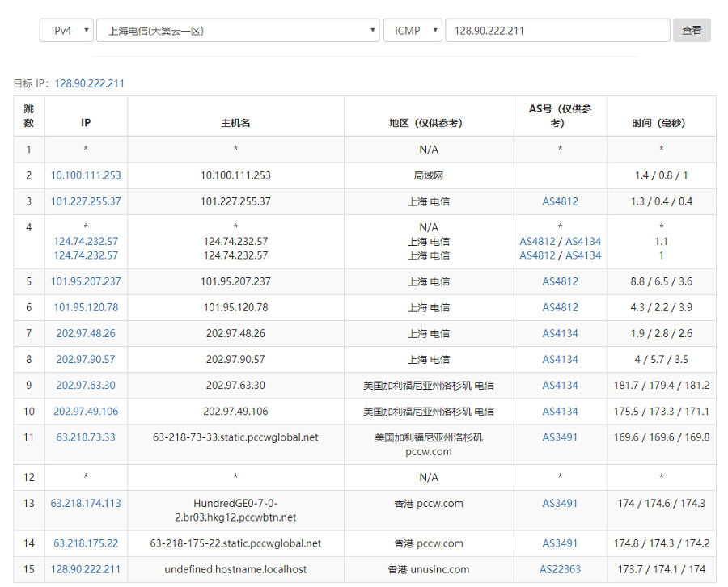Click IP link 202.97.49.106 in hop 10
728x587 pixels.
86,411
